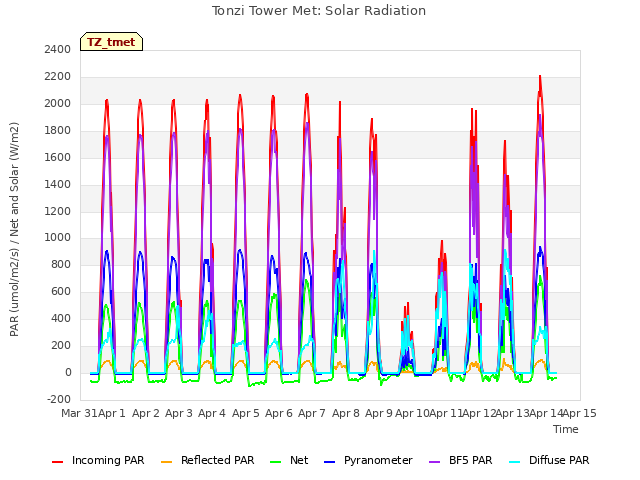Click the 1600 y-axis tick value

point(58,157)
